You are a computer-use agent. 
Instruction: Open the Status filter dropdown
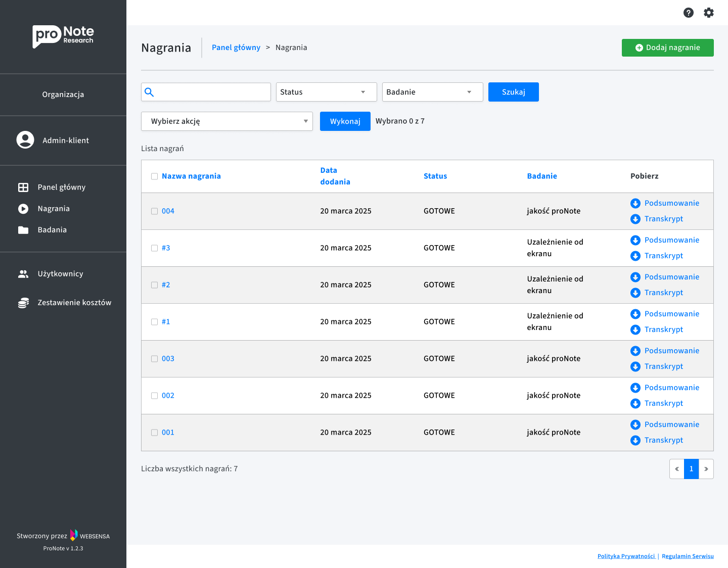327,92
